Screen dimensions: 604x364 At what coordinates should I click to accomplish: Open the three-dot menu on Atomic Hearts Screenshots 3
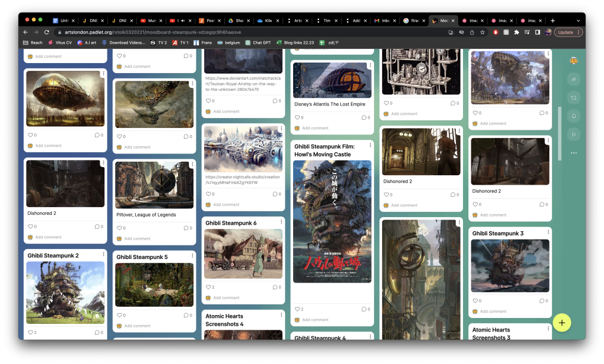[x=548, y=329]
